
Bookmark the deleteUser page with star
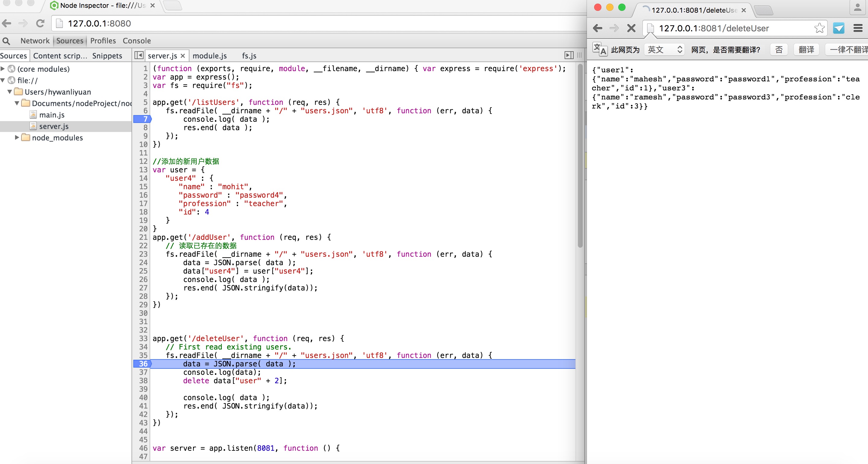point(819,28)
